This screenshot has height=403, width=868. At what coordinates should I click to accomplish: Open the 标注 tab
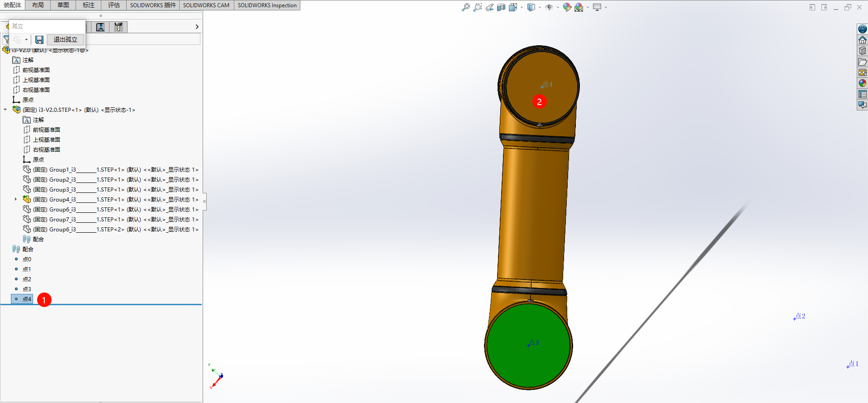coord(89,5)
